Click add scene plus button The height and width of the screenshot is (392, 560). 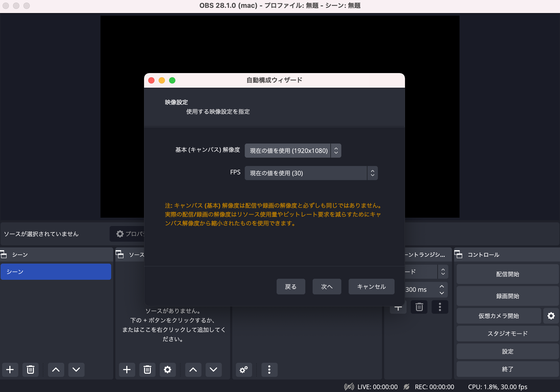tap(10, 370)
